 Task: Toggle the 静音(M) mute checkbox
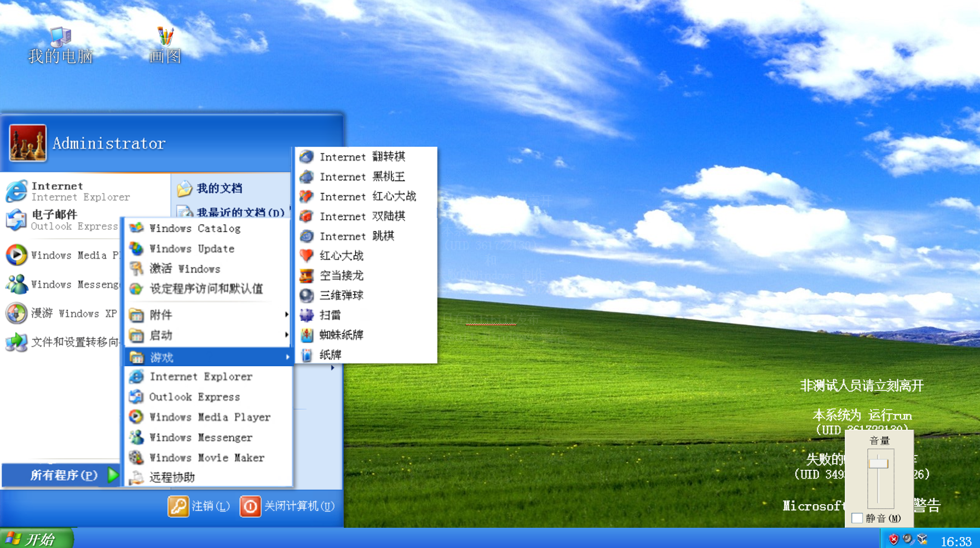point(857,518)
